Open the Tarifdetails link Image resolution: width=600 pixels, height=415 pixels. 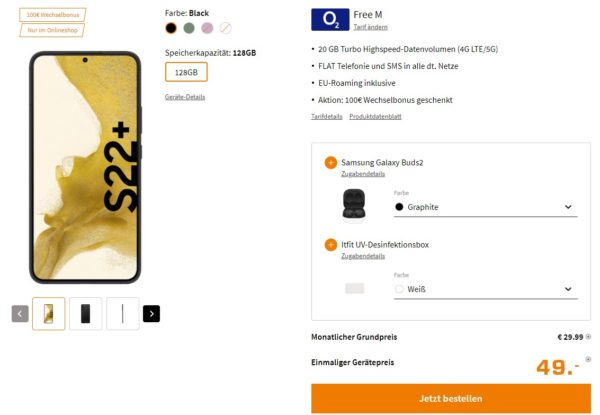coord(327,116)
